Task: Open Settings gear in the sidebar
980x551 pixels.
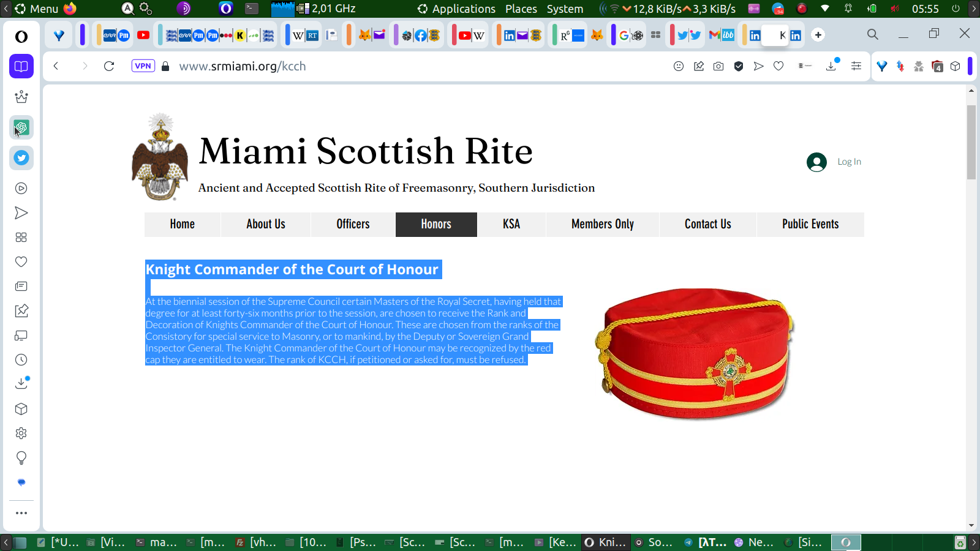Action: (x=21, y=433)
